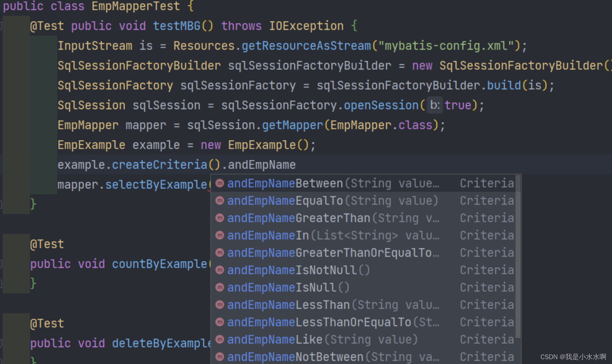Click method icon beside andEmpNameIsNotNull suggestion
Screen dimensions: 612x364
tap(220, 270)
